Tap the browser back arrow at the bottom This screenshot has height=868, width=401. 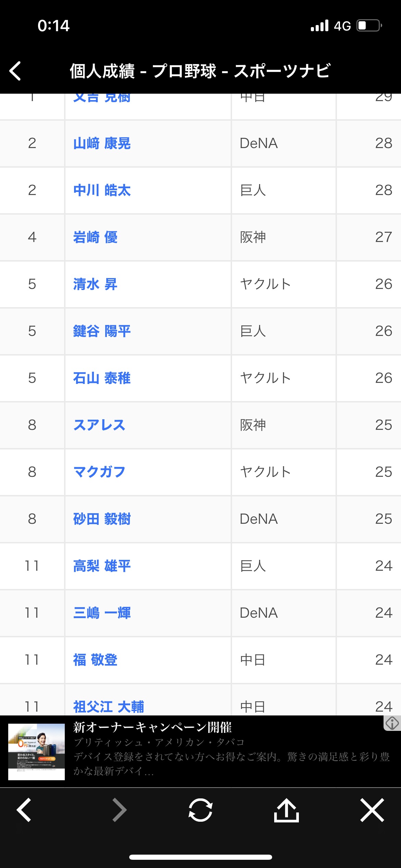24,810
